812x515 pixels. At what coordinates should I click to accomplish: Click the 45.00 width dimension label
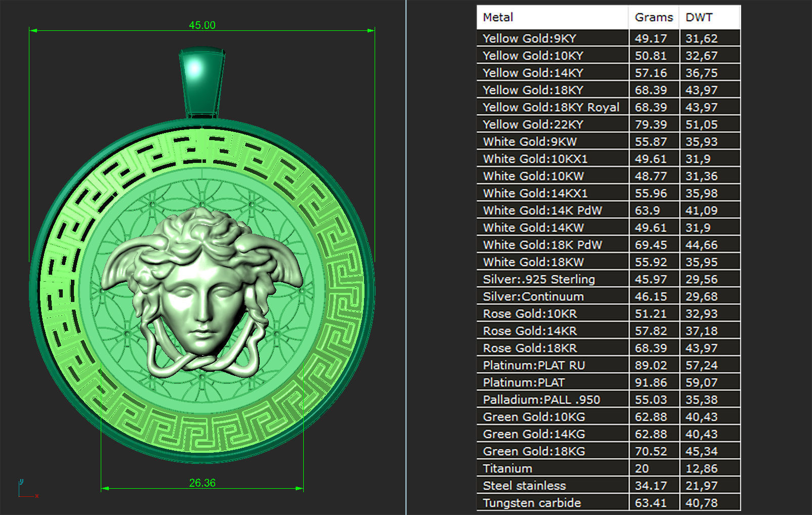coord(202,25)
